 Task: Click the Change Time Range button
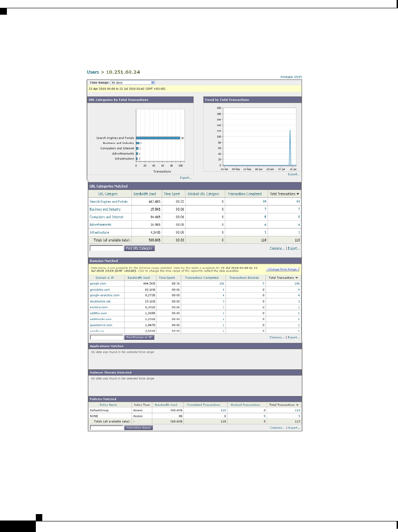click(282, 269)
